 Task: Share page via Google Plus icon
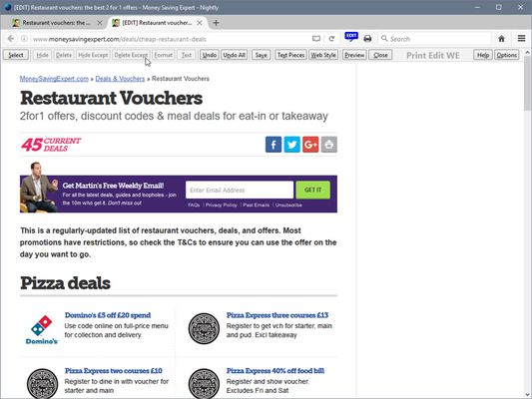310,145
